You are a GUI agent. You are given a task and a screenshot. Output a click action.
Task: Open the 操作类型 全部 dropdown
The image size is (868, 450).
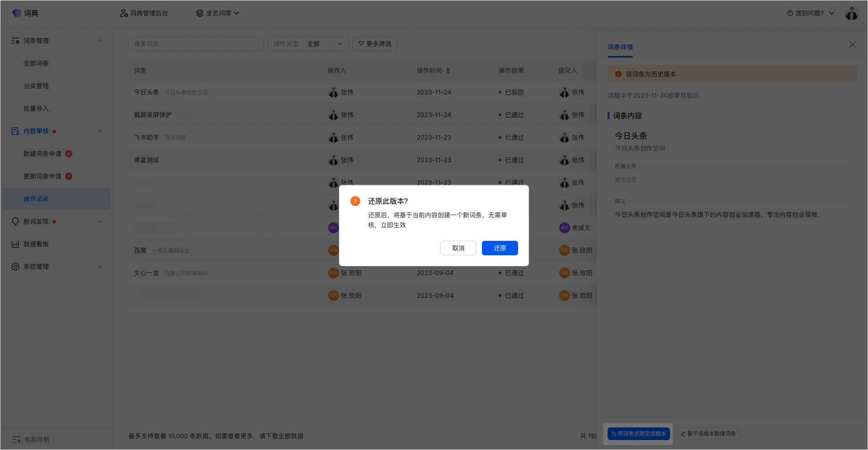308,44
